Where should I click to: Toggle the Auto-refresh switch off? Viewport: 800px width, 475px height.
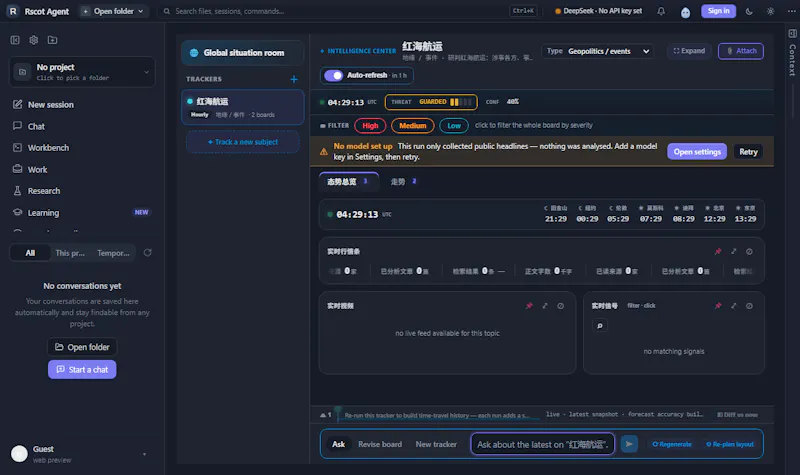[334, 76]
